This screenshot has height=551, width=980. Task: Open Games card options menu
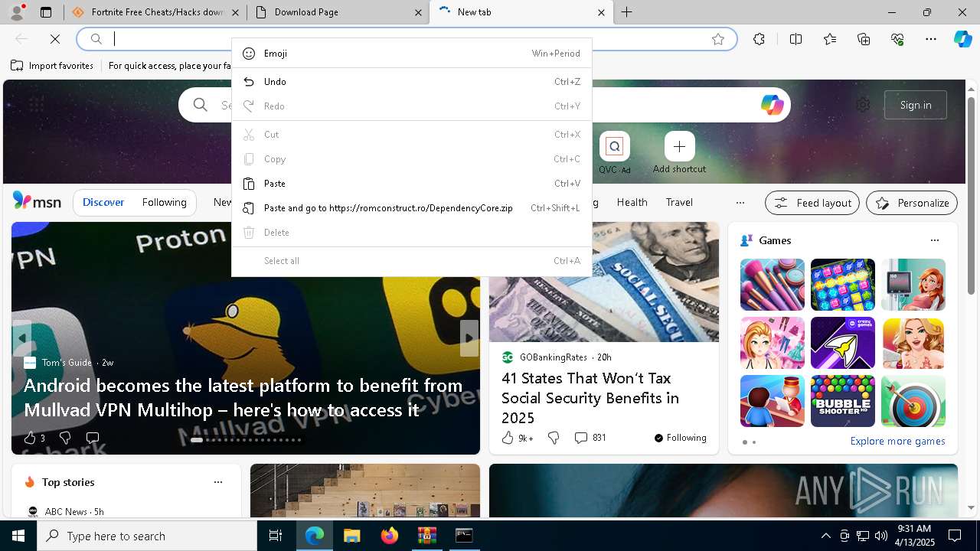click(x=934, y=240)
